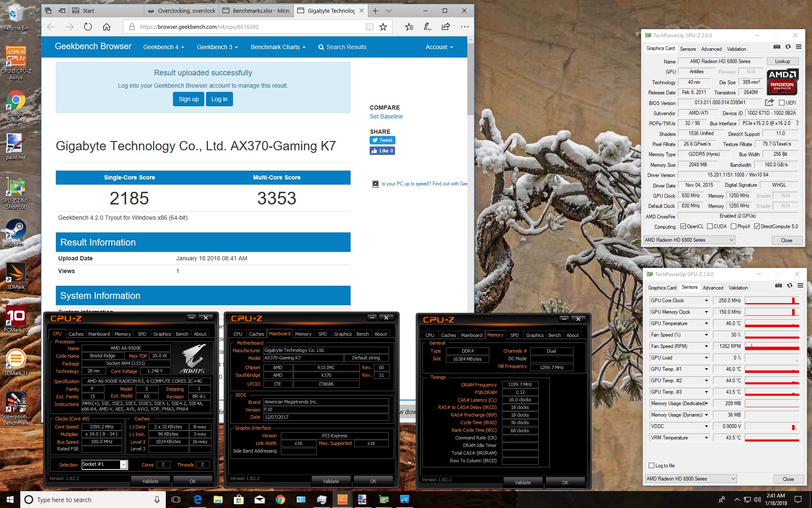Open camera icon in GPU-Z Sensors window
This screenshot has width=812, height=508.
[779, 286]
